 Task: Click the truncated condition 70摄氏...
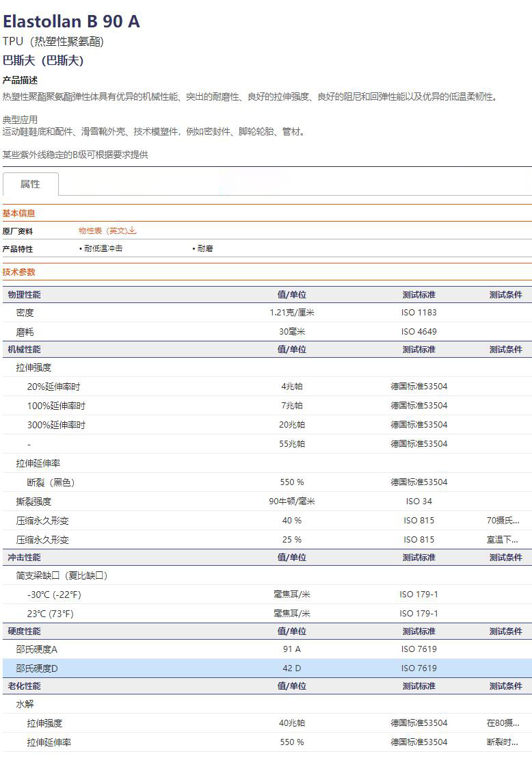pos(503,521)
